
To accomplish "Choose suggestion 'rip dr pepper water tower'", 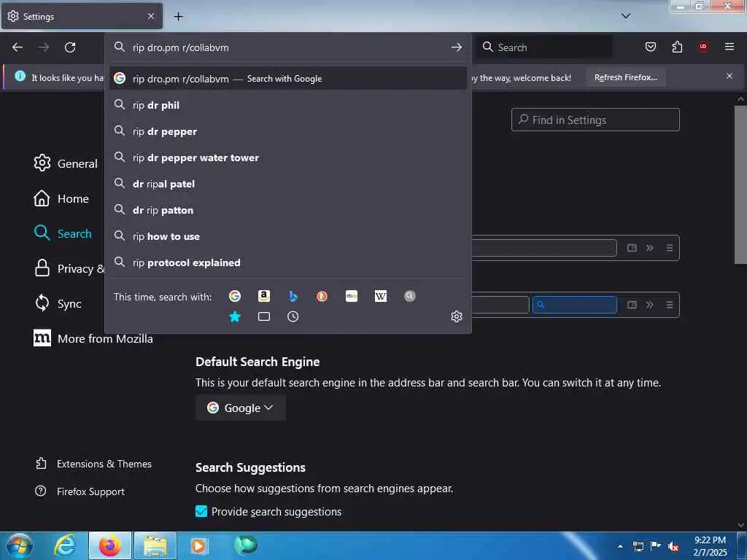I will pos(287,157).
